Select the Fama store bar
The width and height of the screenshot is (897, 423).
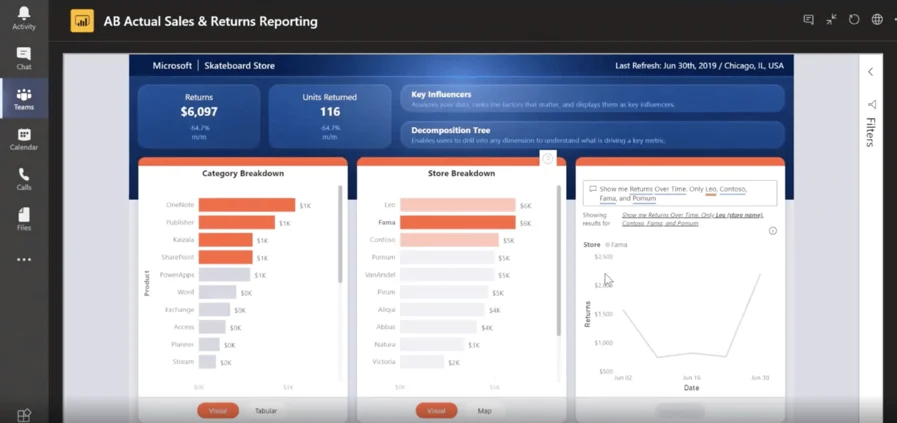(458, 222)
